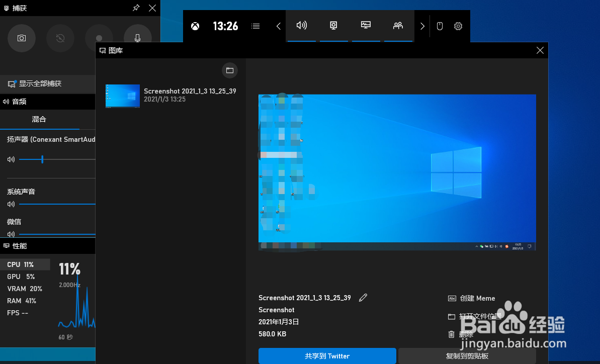Open the group finder people icon
Viewport: 600px width, 364px height.
pos(398,26)
